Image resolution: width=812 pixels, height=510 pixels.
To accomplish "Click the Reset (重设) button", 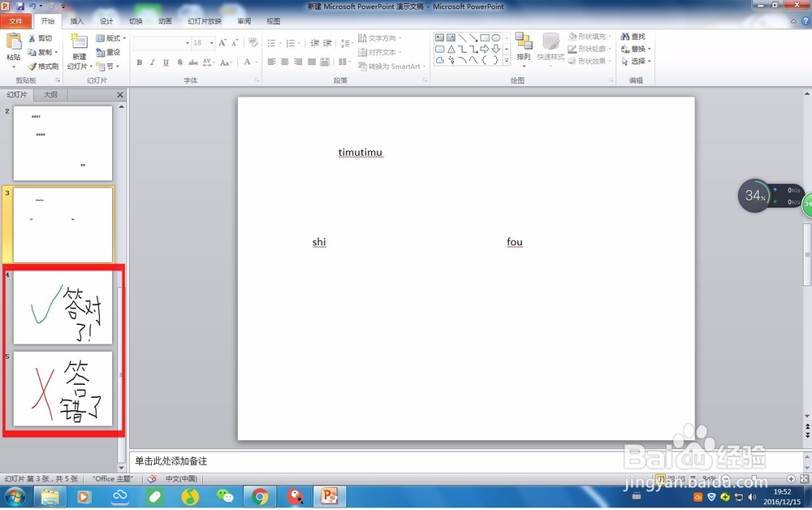I will click(108, 50).
